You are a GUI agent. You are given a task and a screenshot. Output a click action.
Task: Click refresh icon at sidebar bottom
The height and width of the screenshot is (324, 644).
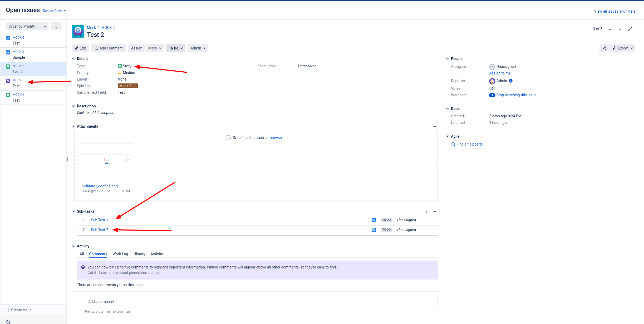pos(8,322)
